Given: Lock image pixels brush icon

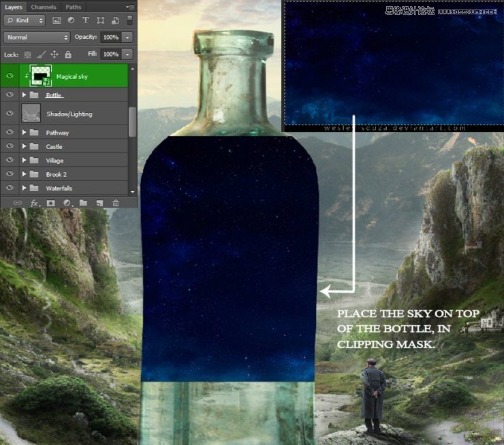Looking at the screenshot, I should (41, 54).
